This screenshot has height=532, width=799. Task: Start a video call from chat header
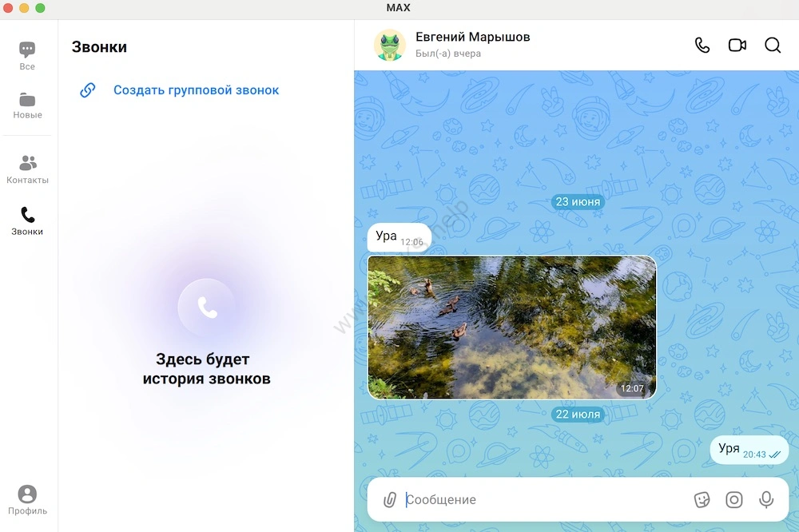(x=737, y=46)
